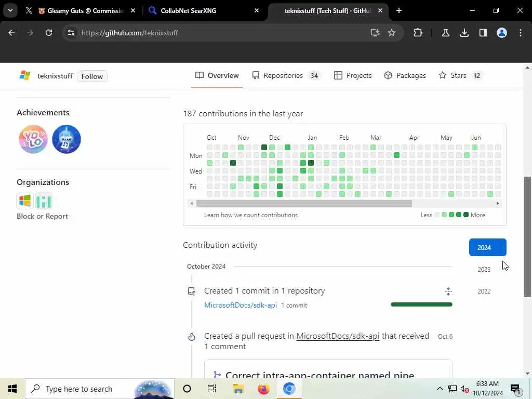Screen dimensions: 532x399
Task: Click the page vertical scrollbar thumb
Action: click(x=527, y=237)
